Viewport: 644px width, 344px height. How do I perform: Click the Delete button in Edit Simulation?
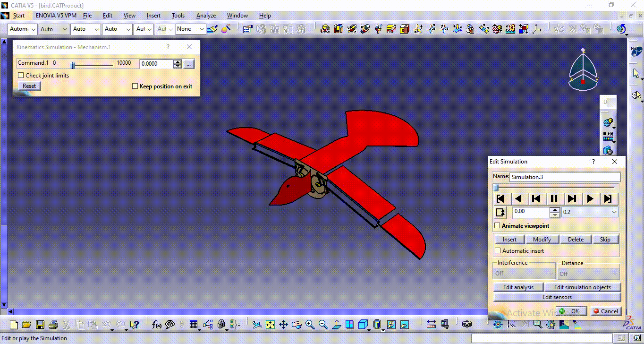(x=576, y=240)
